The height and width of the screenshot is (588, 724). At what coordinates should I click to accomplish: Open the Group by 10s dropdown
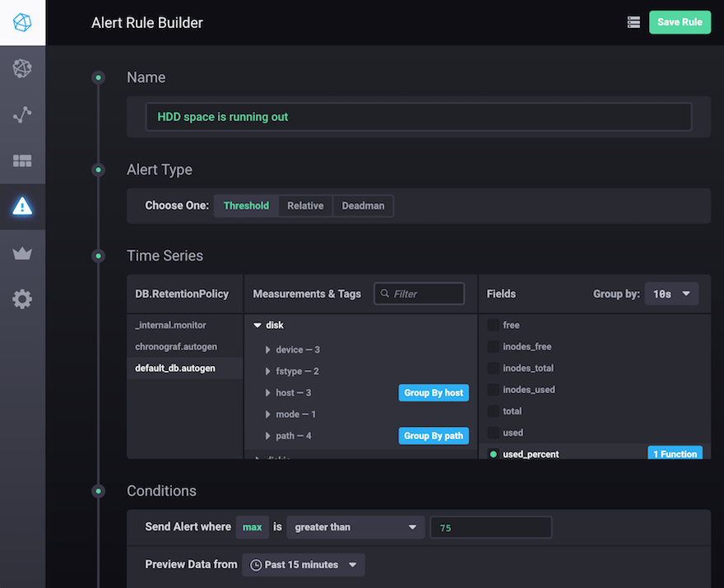click(671, 294)
